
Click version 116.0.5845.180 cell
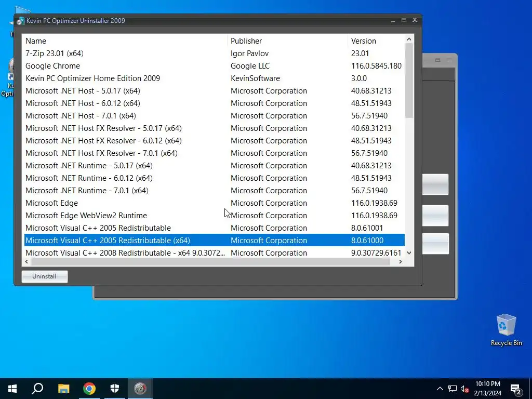pos(376,66)
